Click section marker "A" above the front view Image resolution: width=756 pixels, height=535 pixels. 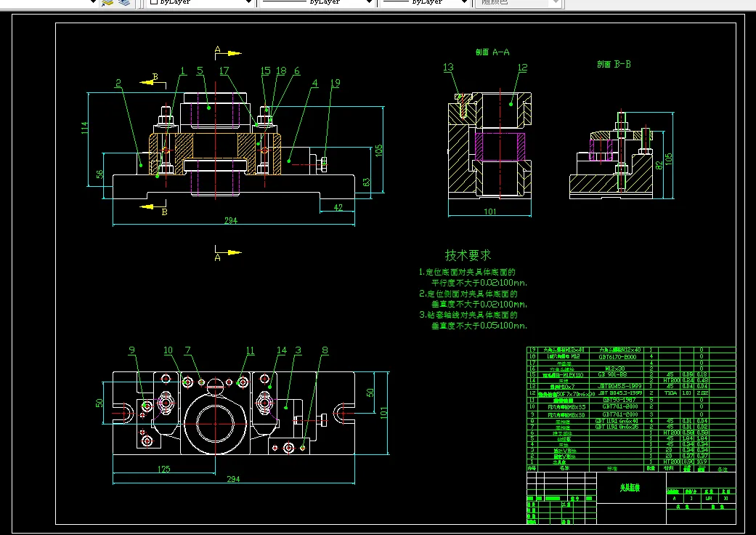tap(217, 49)
